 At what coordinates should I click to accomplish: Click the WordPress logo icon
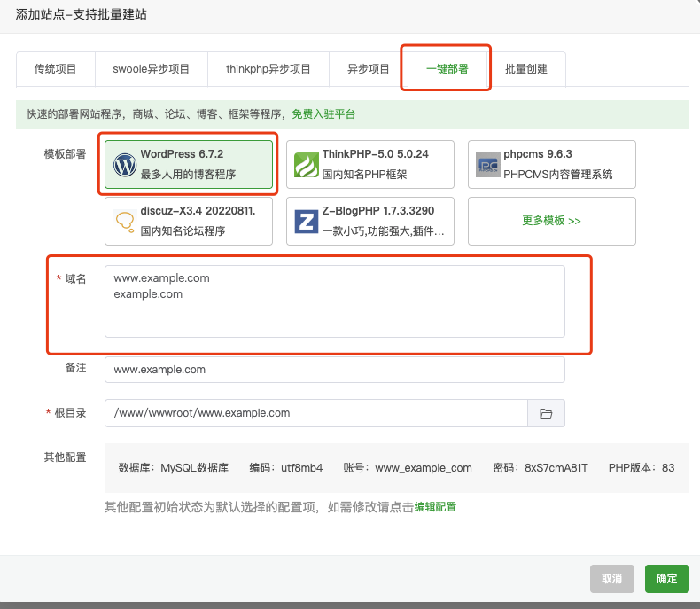(125, 165)
